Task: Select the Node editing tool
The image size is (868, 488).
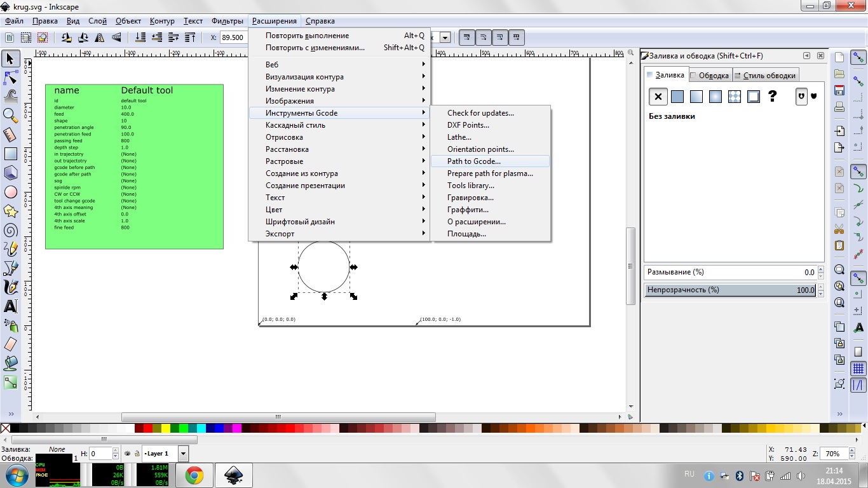Action: tap(10, 78)
